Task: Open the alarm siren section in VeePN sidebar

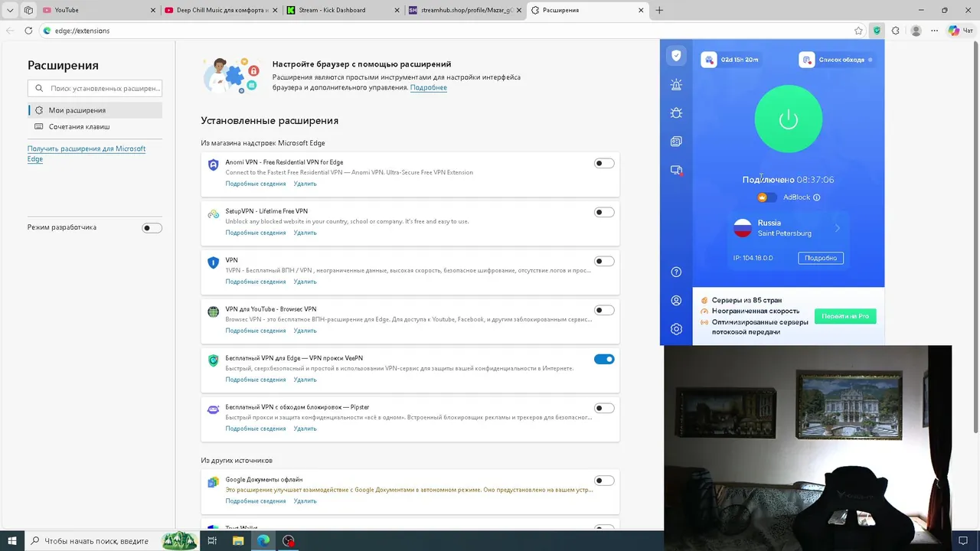Action: (x=675, y=84)
